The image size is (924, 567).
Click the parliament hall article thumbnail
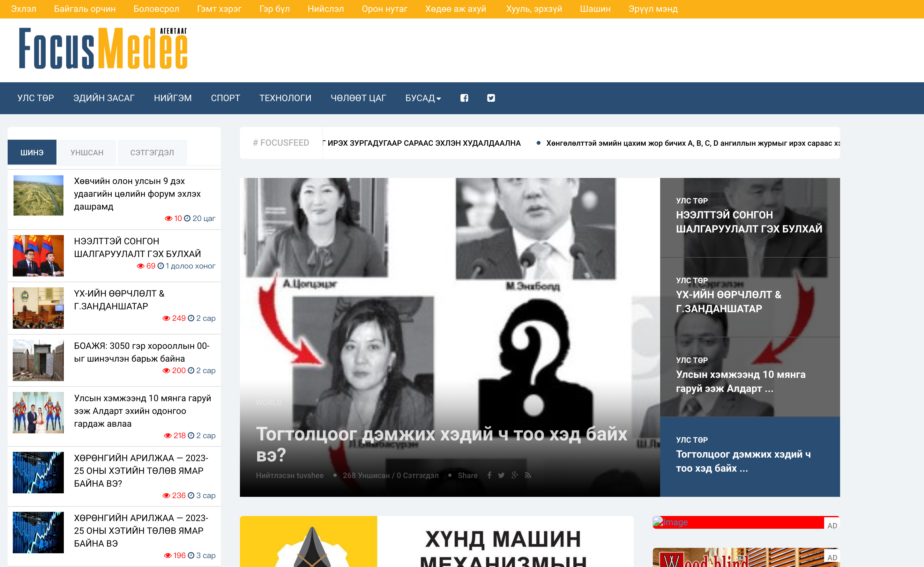tap(38, 308)
